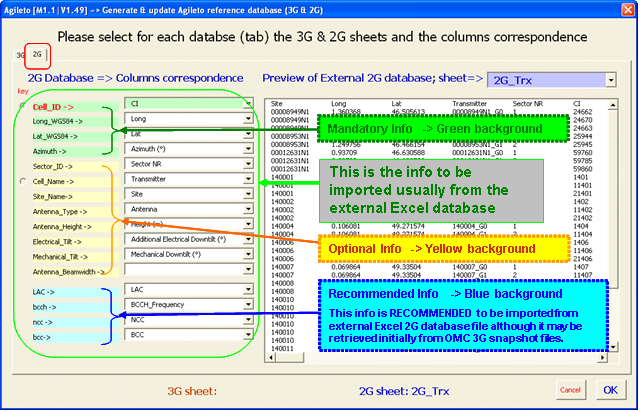Click the Cancel button

(570, 388)
